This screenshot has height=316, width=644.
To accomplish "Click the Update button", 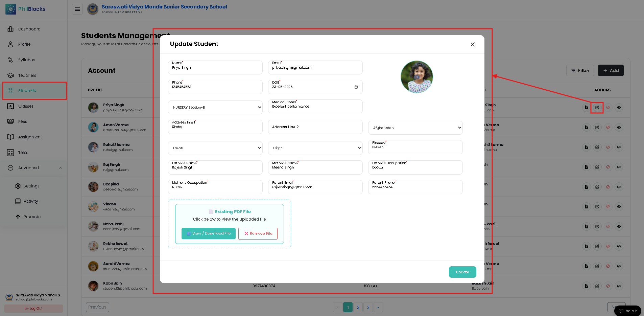I will pyautogui.click(x=462, y=272).
